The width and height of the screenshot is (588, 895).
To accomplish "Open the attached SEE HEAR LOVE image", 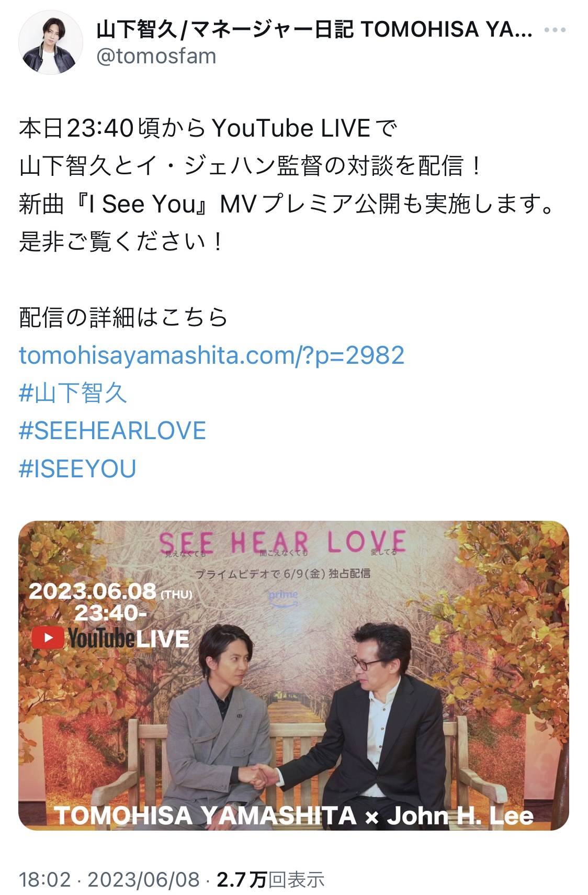I will click(293, 675).
